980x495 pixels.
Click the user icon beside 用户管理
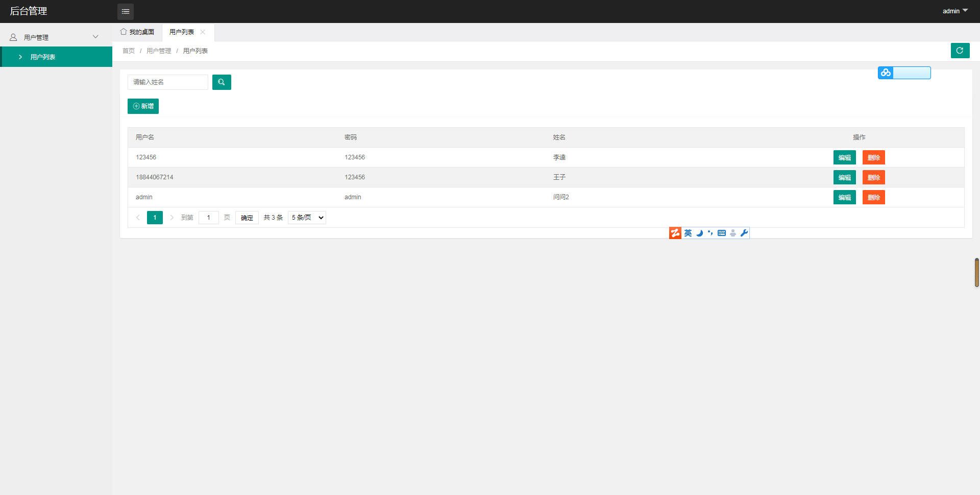click(x=13, y=37)
